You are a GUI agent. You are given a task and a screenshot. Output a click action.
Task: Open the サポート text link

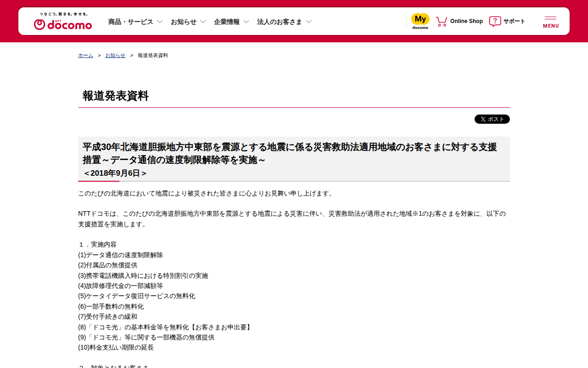[514, 21]
